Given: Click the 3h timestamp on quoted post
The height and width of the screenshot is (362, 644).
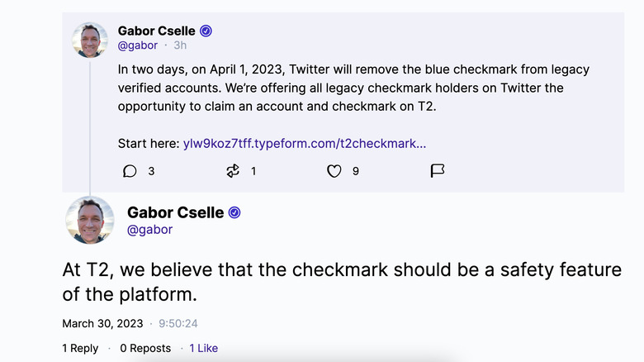Looking at the screenshot, I should point(180,45).
